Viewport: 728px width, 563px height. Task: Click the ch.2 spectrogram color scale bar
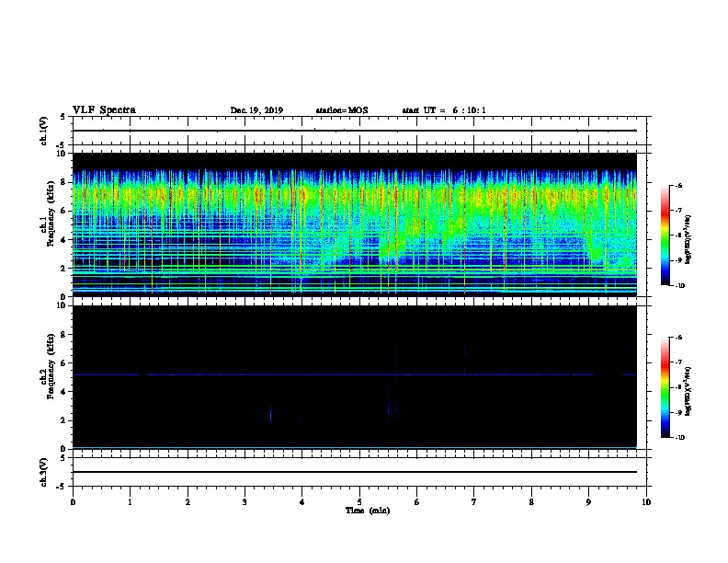click(x=665, y=387)
